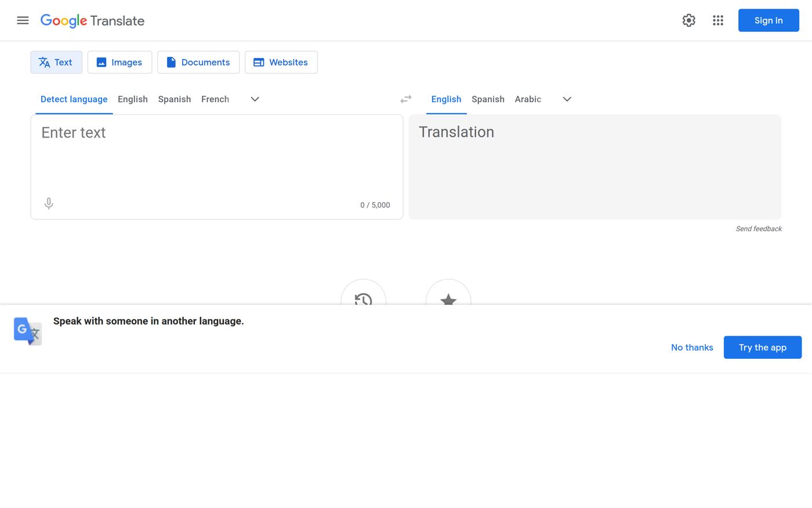Click the Try the app button
Image resolution: width=812 pixels, height=508 pixels.
pos(763,347)
